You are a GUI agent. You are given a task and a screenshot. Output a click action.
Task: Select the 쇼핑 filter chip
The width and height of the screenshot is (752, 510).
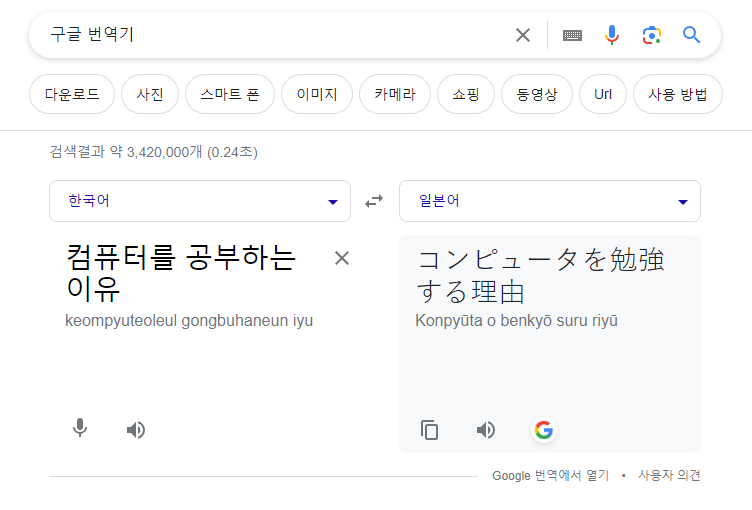tap(466, 94)
